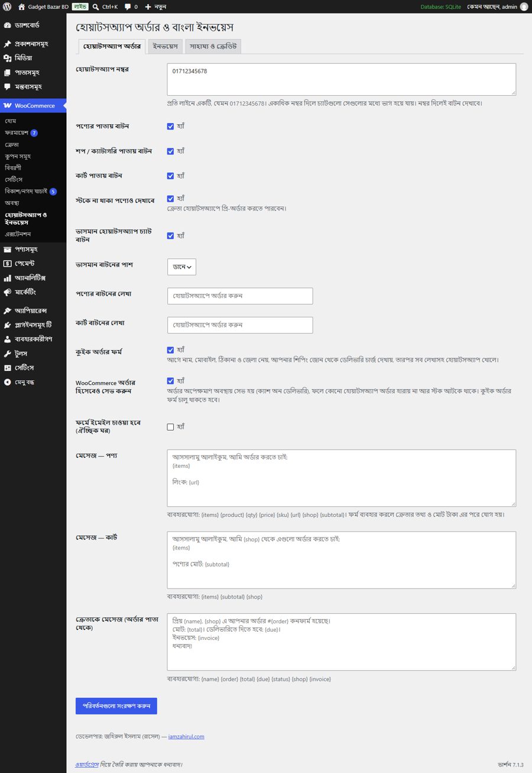Open the সাহায্য ও ক্রেডিট tab
532x773 pixels.
click(x=213, y=46)
